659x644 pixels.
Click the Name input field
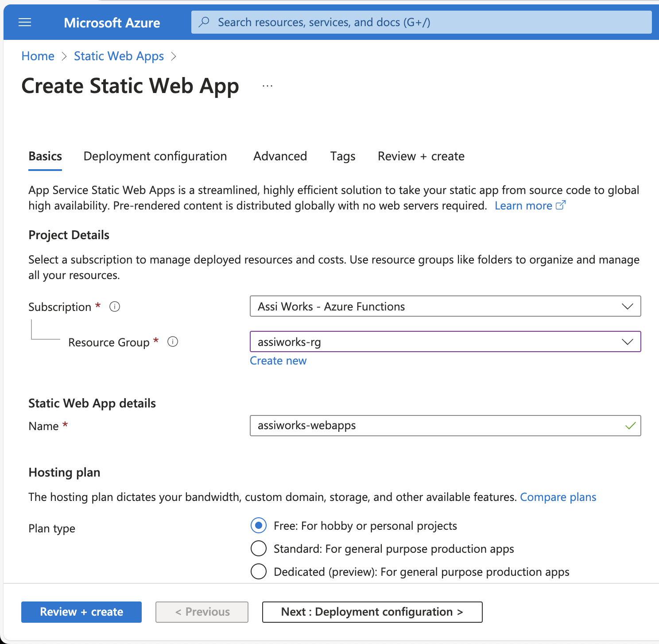tap(438, 426)
